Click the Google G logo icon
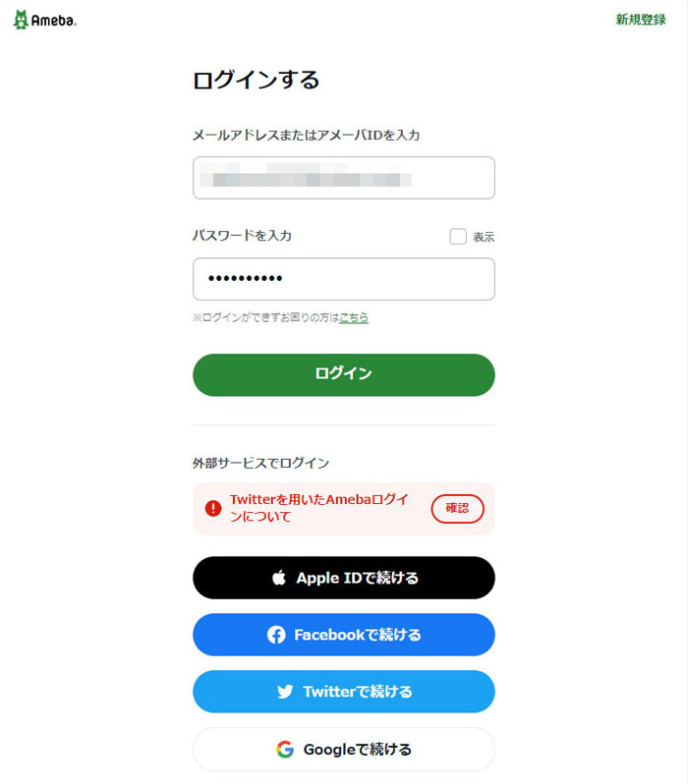Image resolution: width=688 pixels, height=784 pixels. point(285,750)
